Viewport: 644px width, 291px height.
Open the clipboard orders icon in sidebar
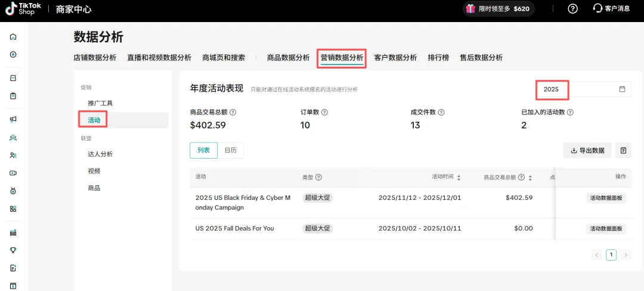[x=13, y=96]
